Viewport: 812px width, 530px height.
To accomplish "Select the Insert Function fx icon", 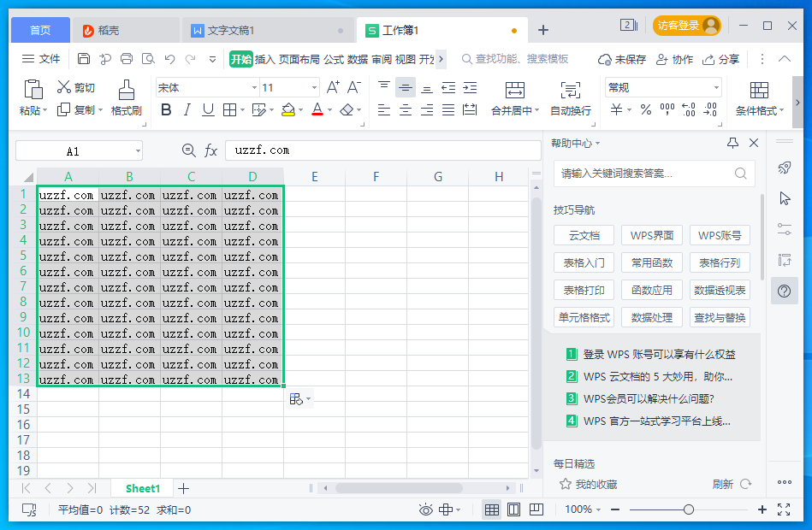I will [x=210, y=150].
